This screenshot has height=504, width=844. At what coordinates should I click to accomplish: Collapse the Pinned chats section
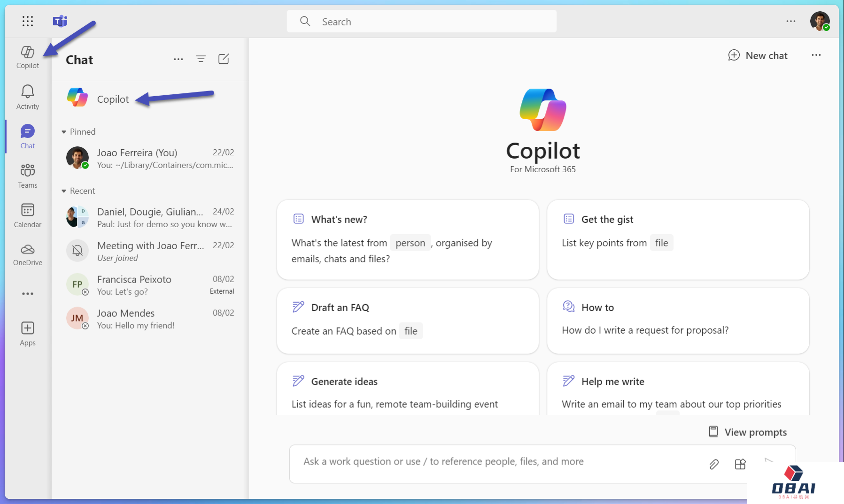(64, 132)
